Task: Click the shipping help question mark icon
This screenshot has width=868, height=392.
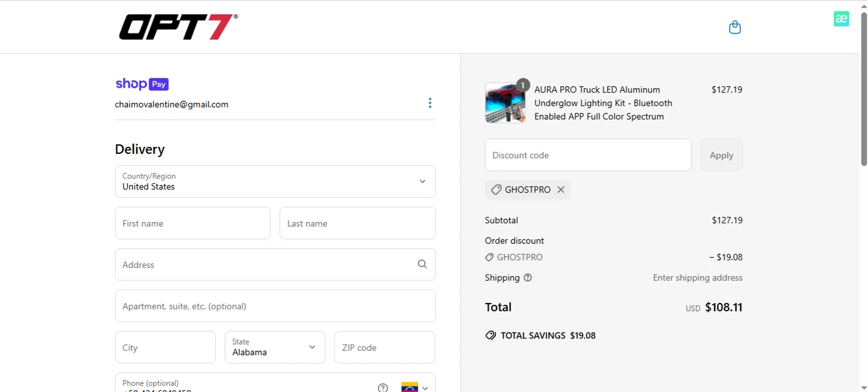Action: pos(528,278)
